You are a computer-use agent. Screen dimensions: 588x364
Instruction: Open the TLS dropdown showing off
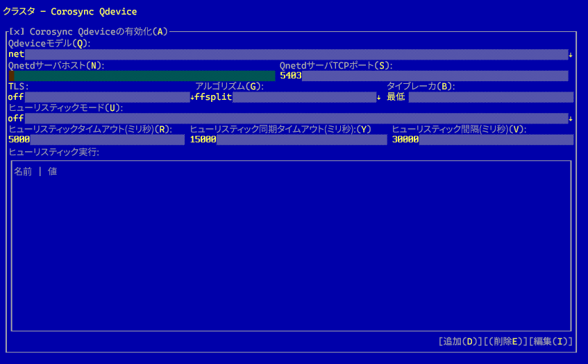pos(101,97)
